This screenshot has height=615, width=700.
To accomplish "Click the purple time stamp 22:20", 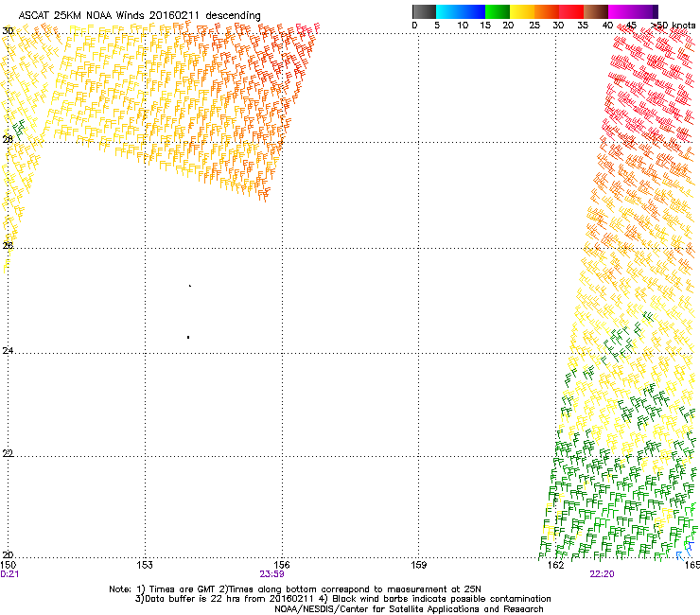I will (x=602, y=574).
